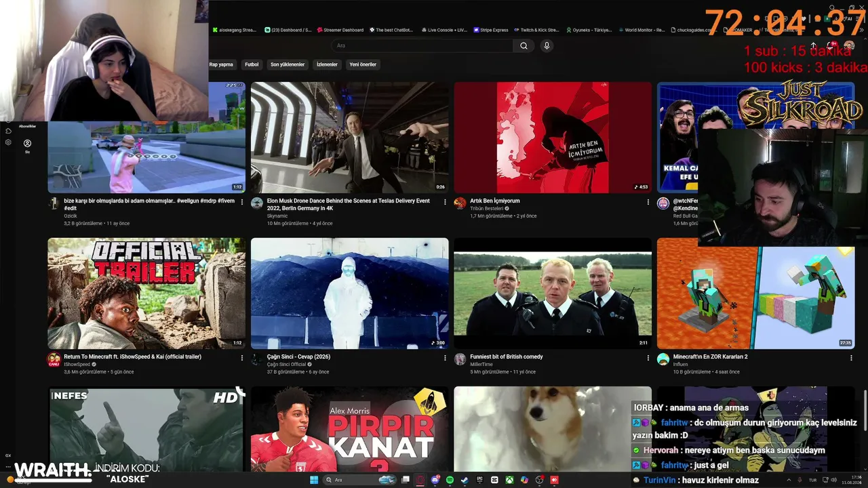Switch to the Stripe Express browser tab
Screen dimensions: 868x488
(490, 30)
